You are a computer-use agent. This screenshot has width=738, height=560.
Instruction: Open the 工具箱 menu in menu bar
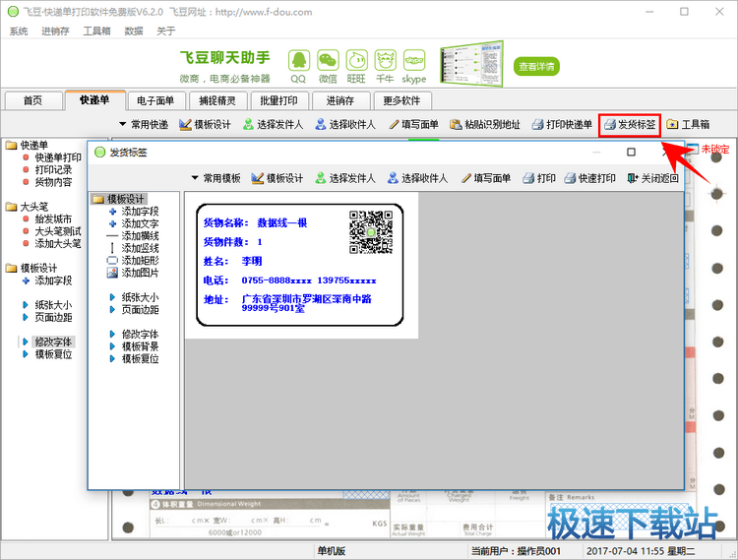(x=96, y=31)
